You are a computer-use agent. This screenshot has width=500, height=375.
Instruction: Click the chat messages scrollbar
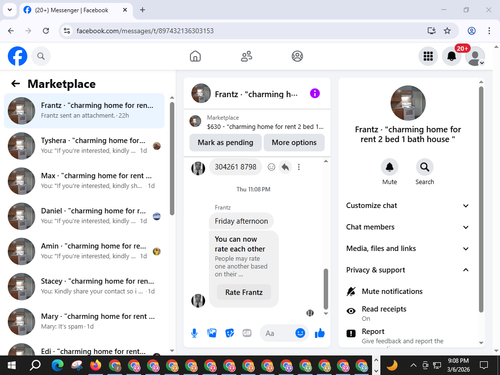(x=326, y=289)
